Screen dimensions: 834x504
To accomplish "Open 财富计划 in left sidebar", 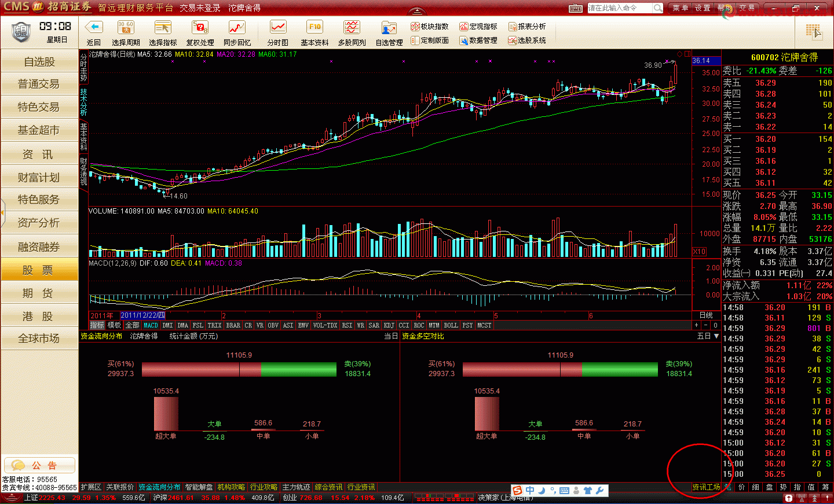I will pyautogui.click(x=39, y=177).
